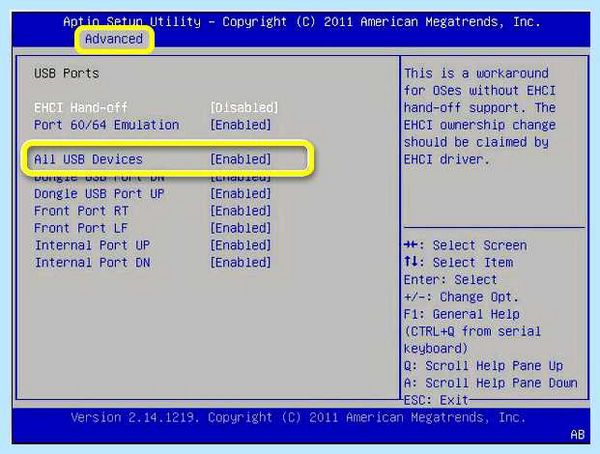
Task: Select the EHCI Hand-off setting
Action: click(x=81, y=108)
